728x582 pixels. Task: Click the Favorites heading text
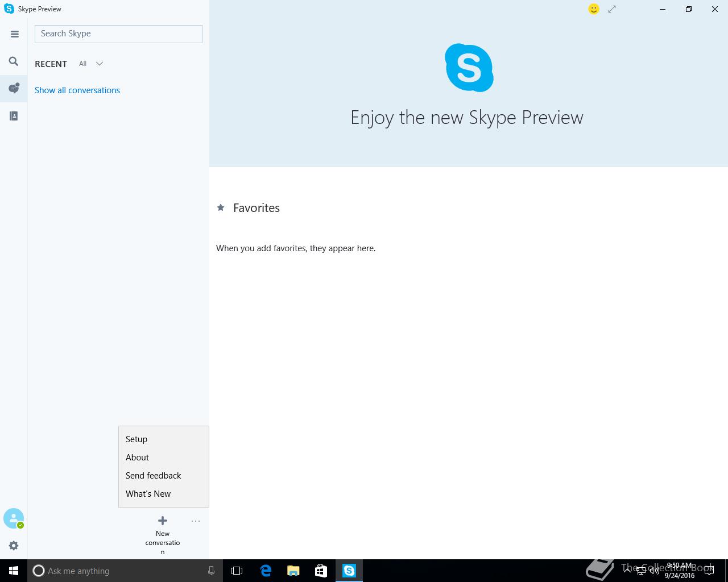click(x=257, y=208)
